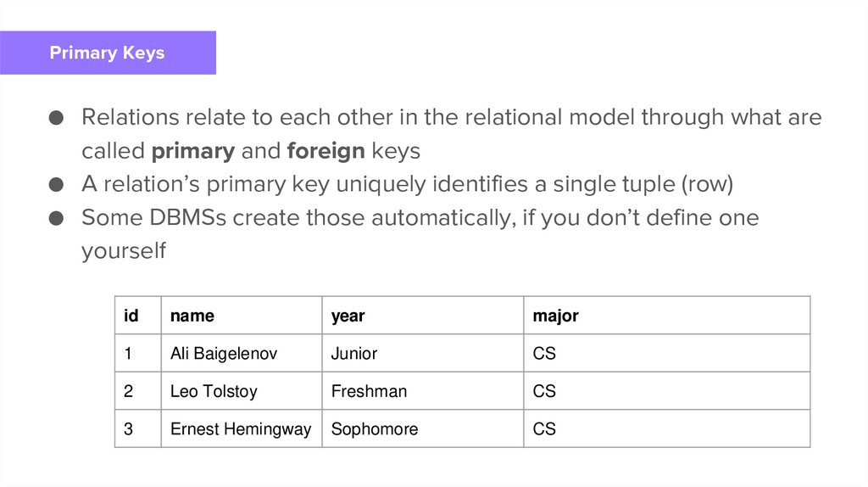Screen dimensions: 868x487
Task: Select the Leo Tolstoy cell
Action: 214,391
